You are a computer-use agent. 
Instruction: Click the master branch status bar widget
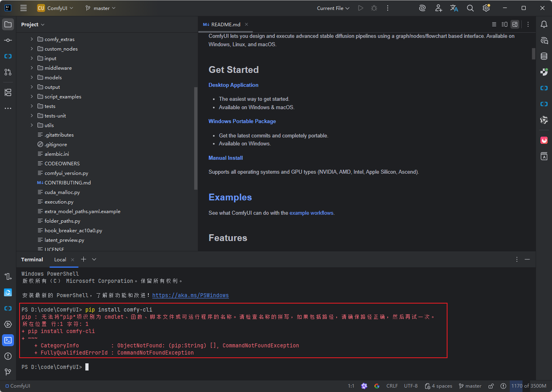click(x=470, y=386)
